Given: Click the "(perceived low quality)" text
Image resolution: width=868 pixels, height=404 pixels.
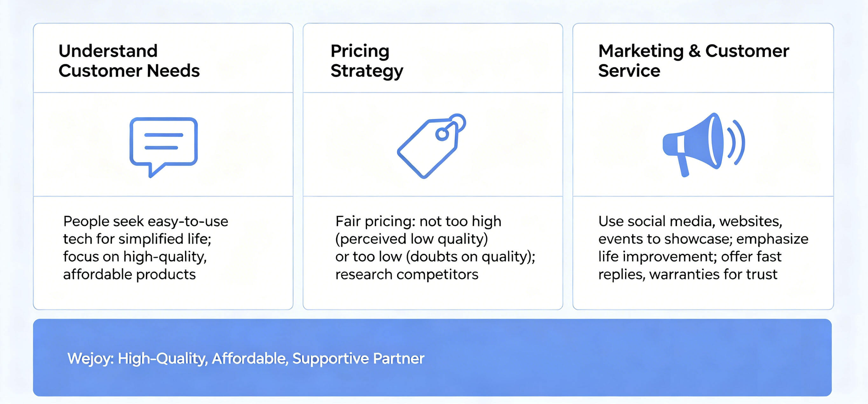Looking at the screenshot, I should click(411, 239).
